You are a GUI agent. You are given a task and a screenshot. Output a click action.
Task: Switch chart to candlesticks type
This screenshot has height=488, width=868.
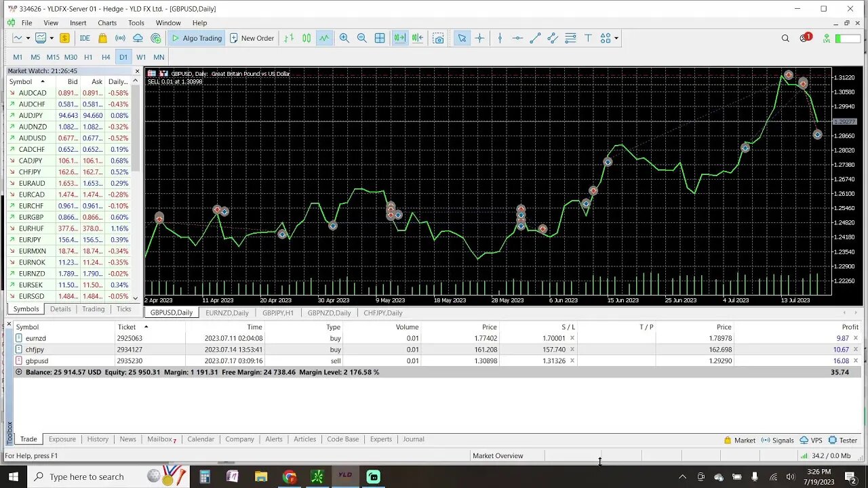[307, 38]
